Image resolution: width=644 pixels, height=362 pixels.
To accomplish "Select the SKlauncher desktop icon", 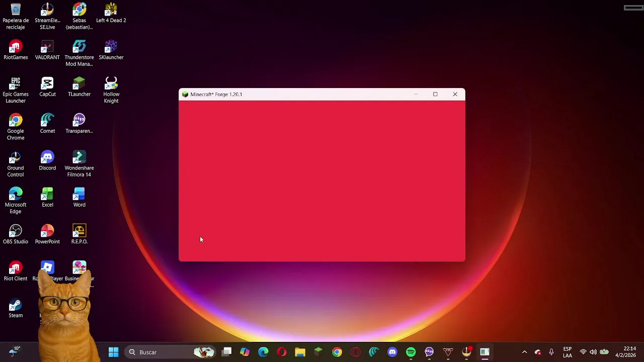I will 111,50.
